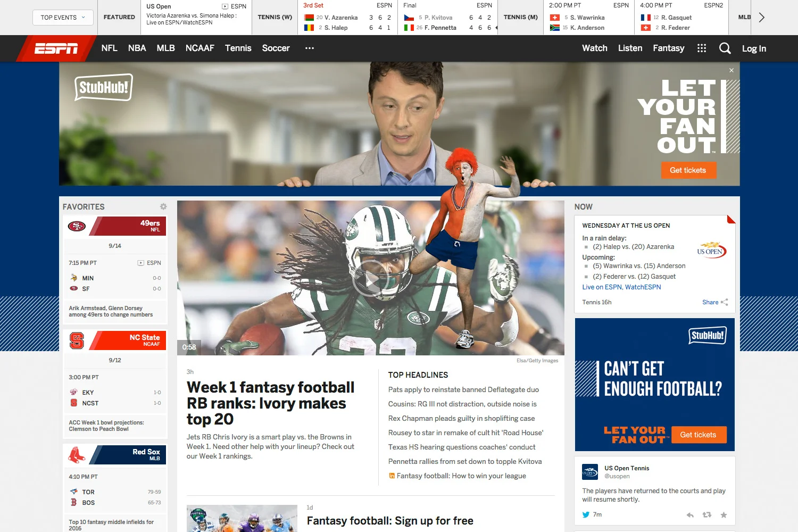Image resolution: width=798 pixels, height=532 pixels.
Task: Open Pennetta rallies to topple Kvitova
Action: point(465,462)
